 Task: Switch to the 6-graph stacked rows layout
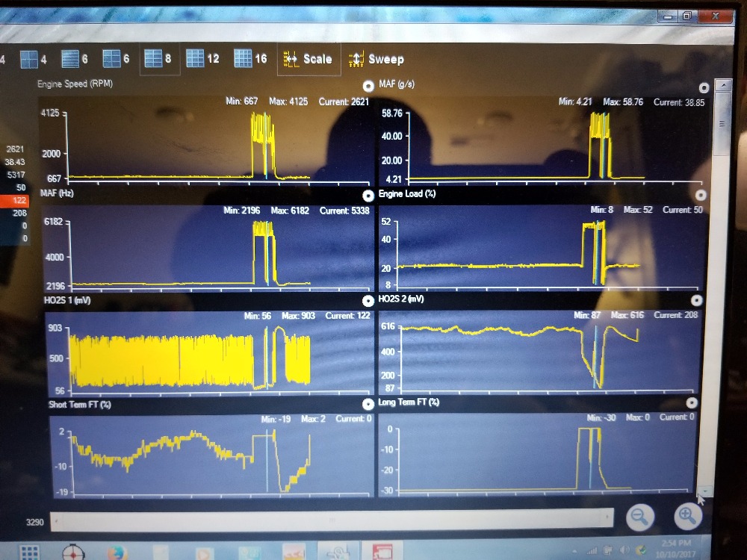pyautogui.click(x=69, y=59)
